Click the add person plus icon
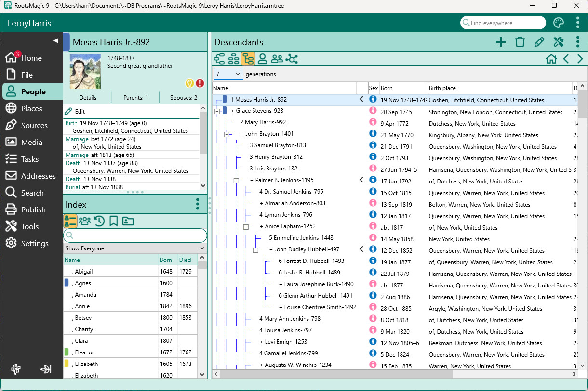Screen dimensions: 588x391 click(x=500, y=42)
